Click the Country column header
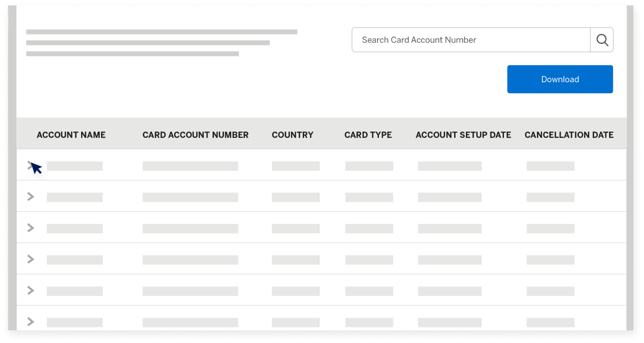The height and width of the screenshot is (343, 644). [292, 135]
